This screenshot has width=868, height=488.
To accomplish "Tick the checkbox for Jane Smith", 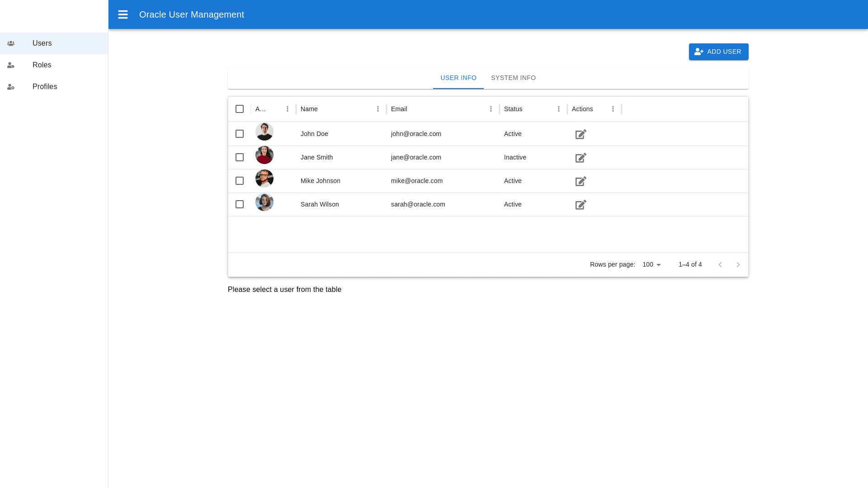I will pos(240,157).
